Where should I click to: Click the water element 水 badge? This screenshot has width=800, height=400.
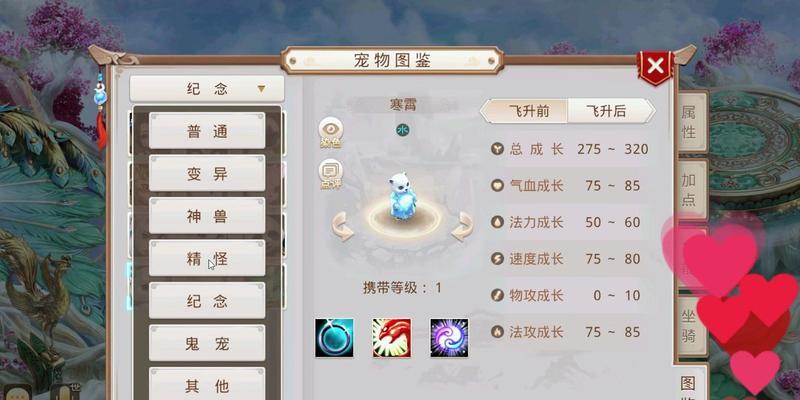tap(403, 131)
